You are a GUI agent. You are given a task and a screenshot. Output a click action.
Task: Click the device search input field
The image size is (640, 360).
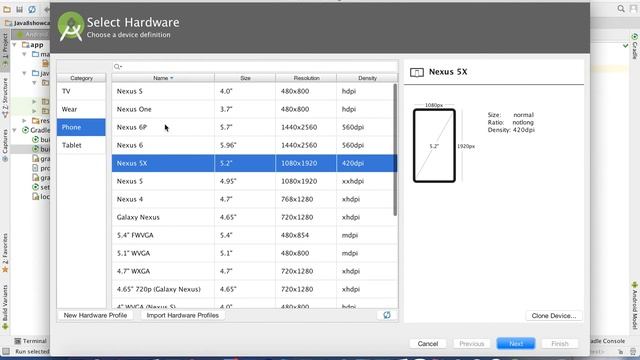pos(255,67)
